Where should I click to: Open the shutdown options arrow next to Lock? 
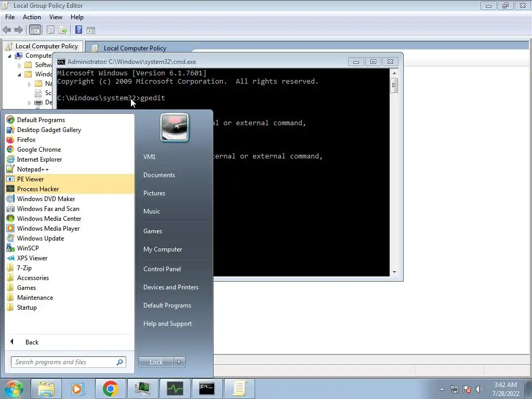[179, 362]
